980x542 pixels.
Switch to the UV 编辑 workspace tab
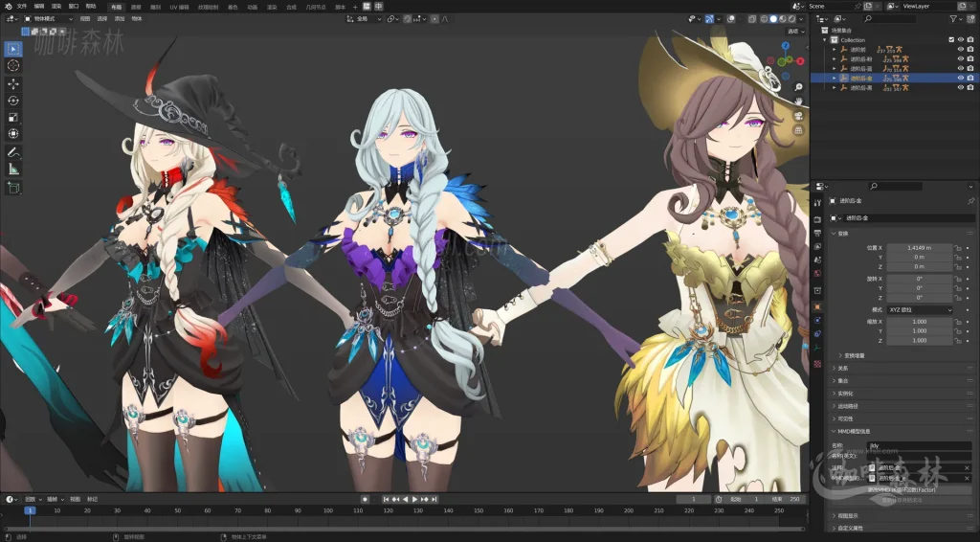tap(179, 7)
